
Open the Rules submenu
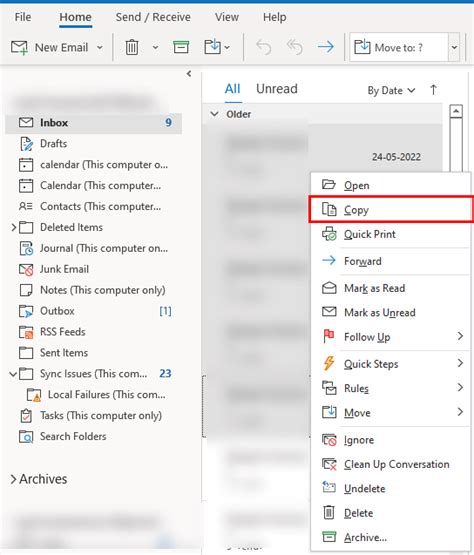point(390,388)
